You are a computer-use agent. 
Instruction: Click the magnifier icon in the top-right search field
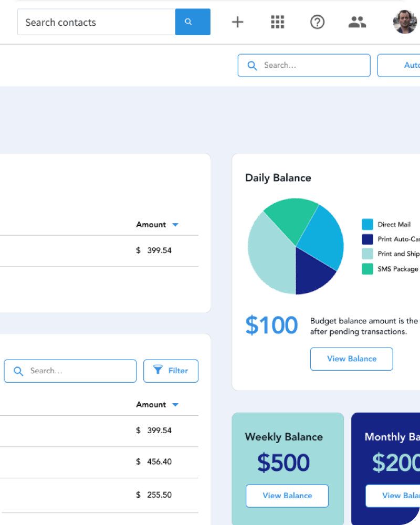point(252,65)
